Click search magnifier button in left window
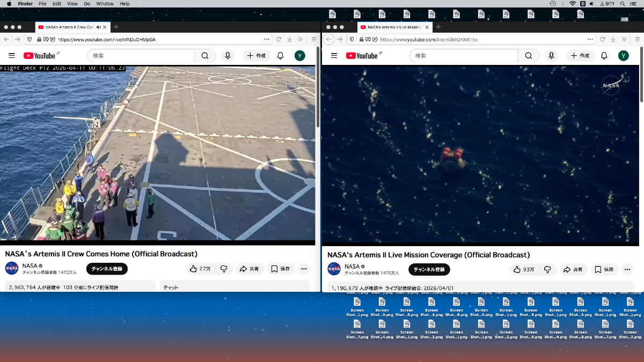The width and height of the screenshot is (644, 362). pos(205,56)
